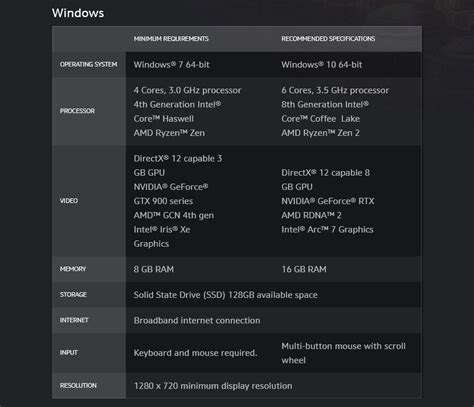Click the Processor row label
The image size is (474, 407).
click(77, 111)
